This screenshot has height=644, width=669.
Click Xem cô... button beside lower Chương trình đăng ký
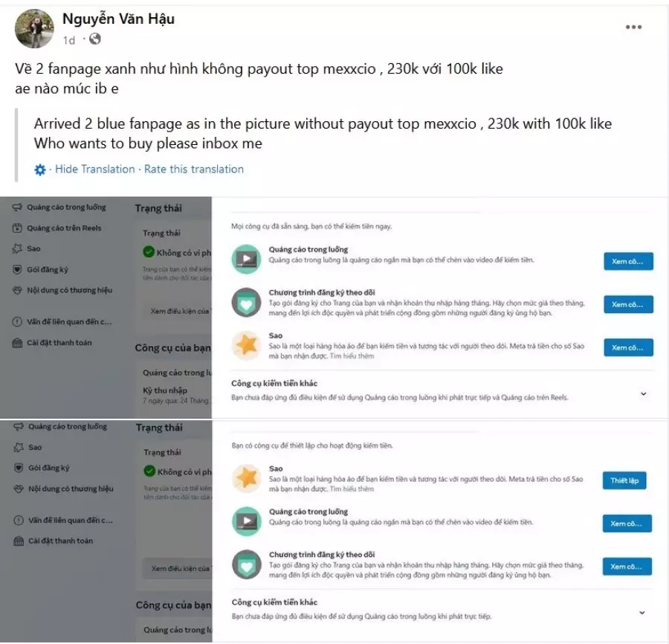(627, 567)
